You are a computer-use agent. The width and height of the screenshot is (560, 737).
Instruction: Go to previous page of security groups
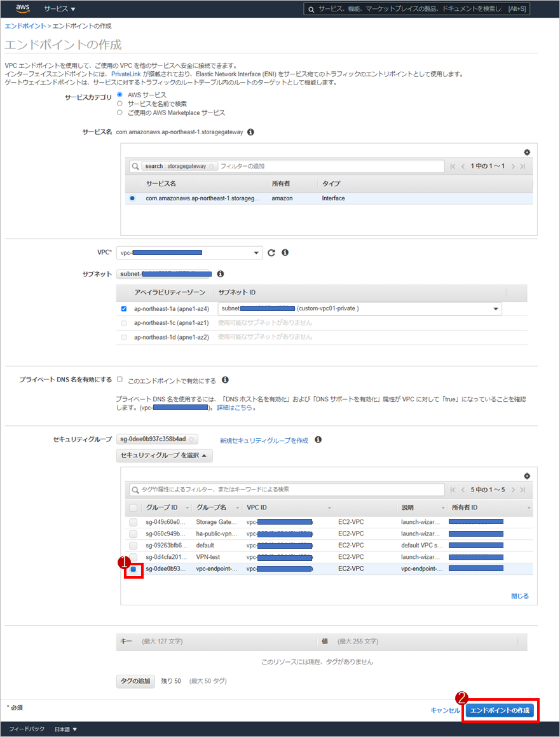point(463,490)
